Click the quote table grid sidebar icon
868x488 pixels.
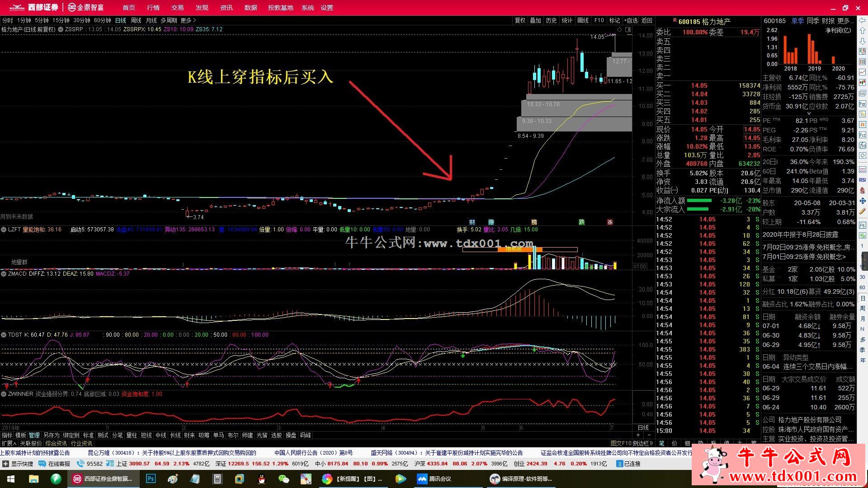[x=863, y=61]
